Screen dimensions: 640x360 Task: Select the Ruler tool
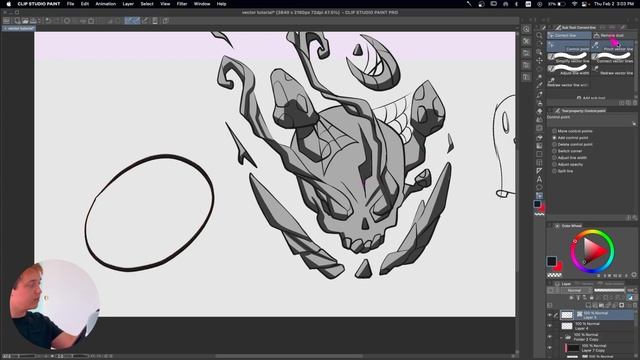click(539, 171)
